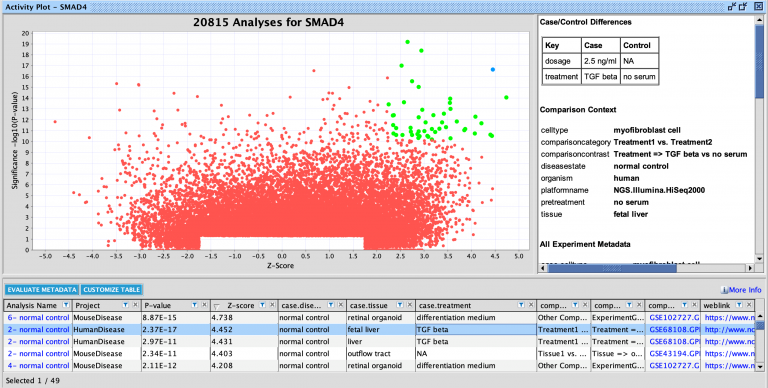Screen dimensions: 768x388
Task: Click details panel scroll right arrow
Action: pos(750,268)
